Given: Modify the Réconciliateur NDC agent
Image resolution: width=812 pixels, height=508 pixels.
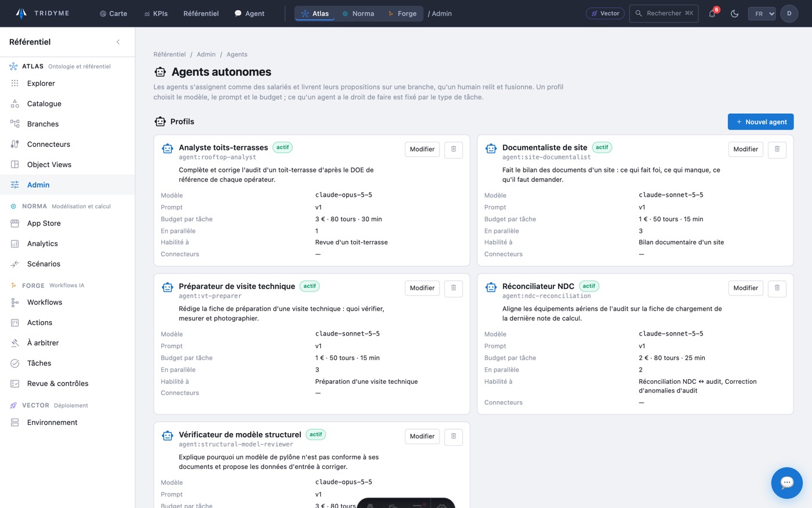Looking at the screenshot, I should tap(745, 288).
